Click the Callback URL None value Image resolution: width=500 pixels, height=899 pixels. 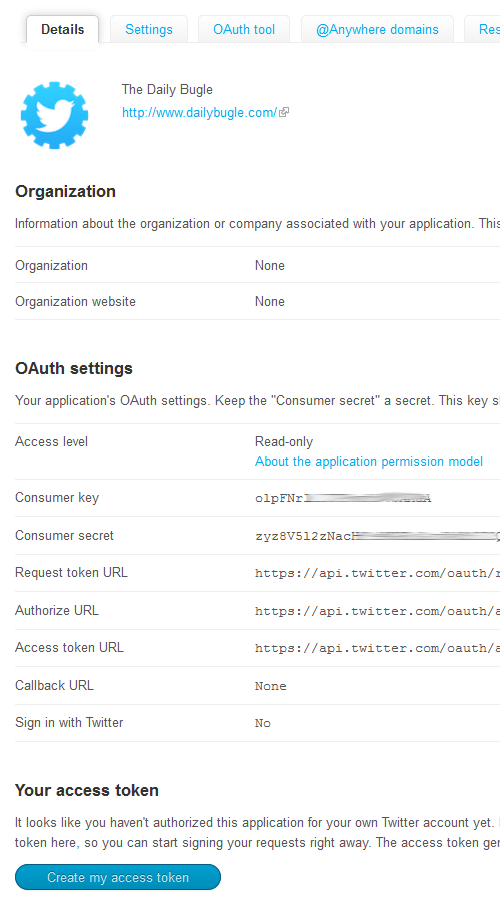(271, 686)
